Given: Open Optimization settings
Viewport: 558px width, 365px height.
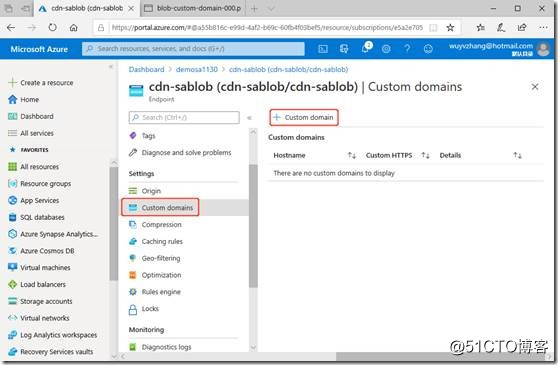Looking at the screenshot, I should 155,275.
